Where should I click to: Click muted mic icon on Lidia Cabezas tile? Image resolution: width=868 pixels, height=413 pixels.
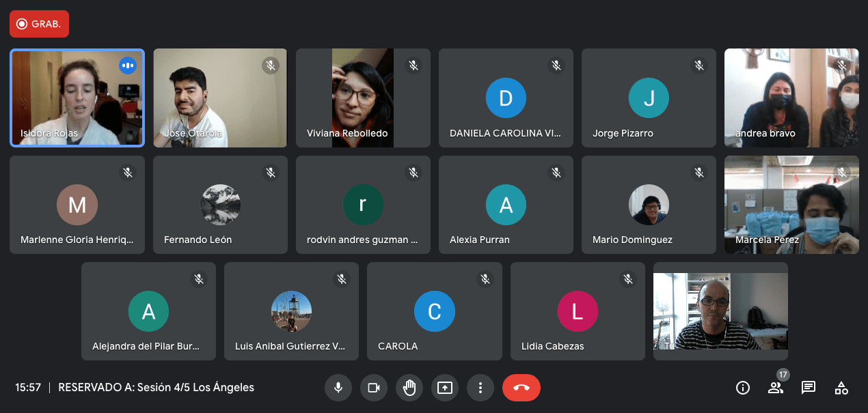tap(628, 279)
